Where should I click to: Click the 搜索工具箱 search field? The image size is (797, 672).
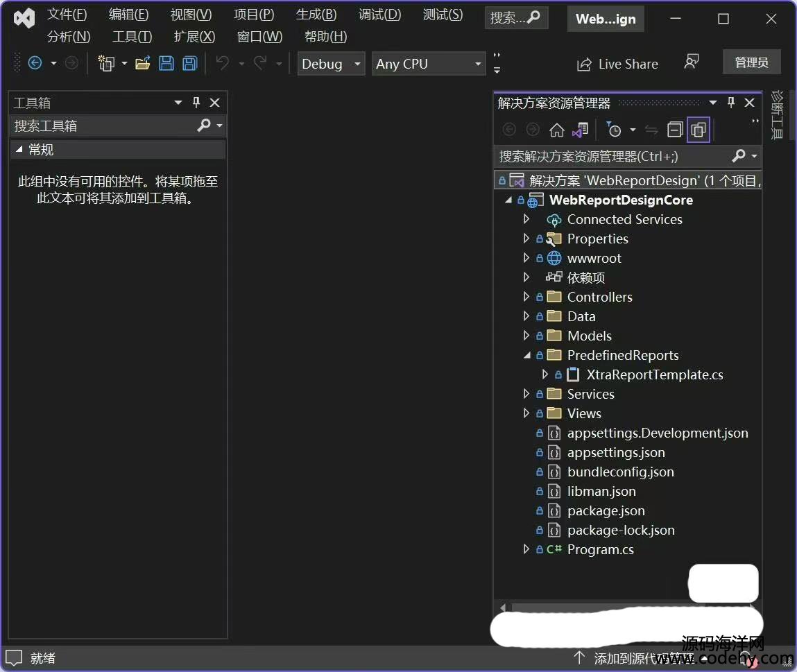tap(118, 126)
